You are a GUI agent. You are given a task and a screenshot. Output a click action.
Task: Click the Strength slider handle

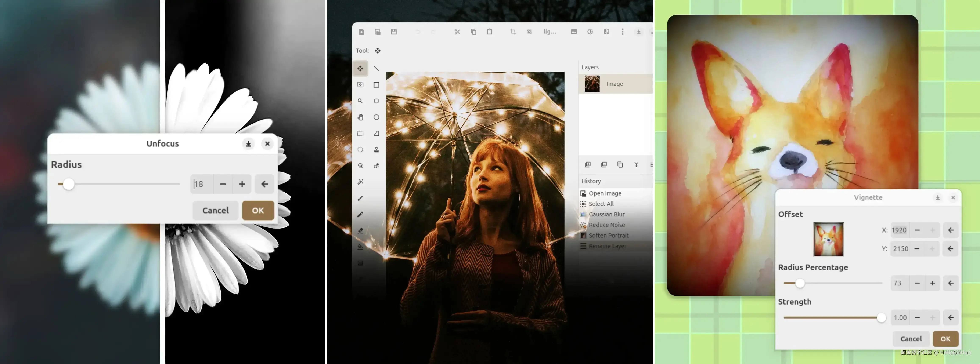[881, 318]
